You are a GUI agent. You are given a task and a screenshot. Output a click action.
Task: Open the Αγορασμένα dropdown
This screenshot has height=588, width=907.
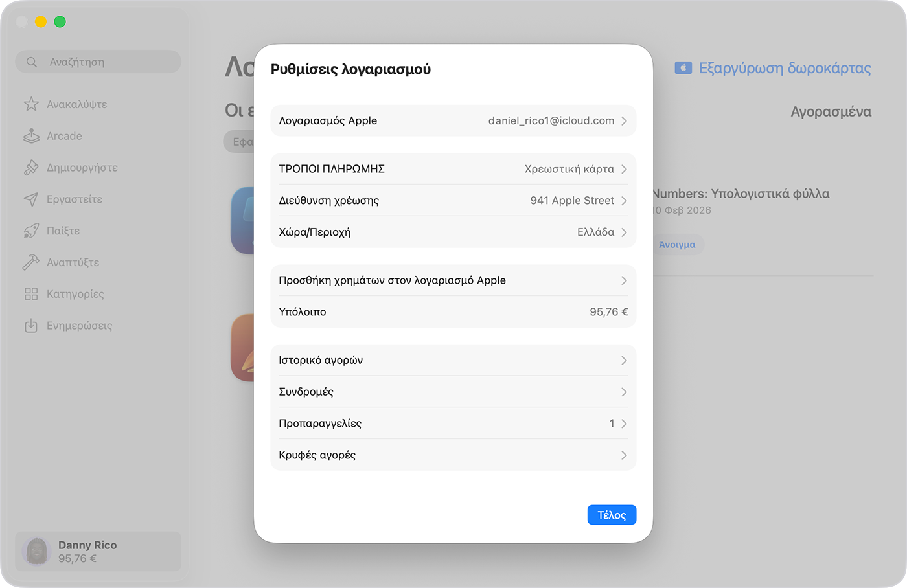831,112
